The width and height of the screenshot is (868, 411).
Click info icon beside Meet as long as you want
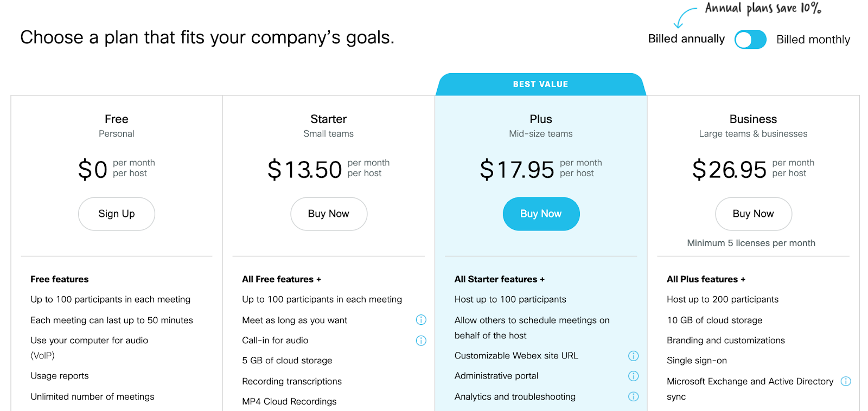[x=421, y=320]
